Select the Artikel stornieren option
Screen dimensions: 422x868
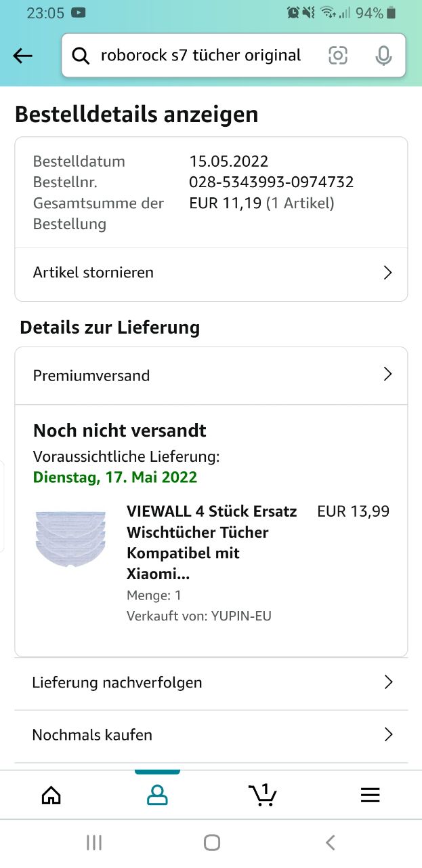[93, 273]
